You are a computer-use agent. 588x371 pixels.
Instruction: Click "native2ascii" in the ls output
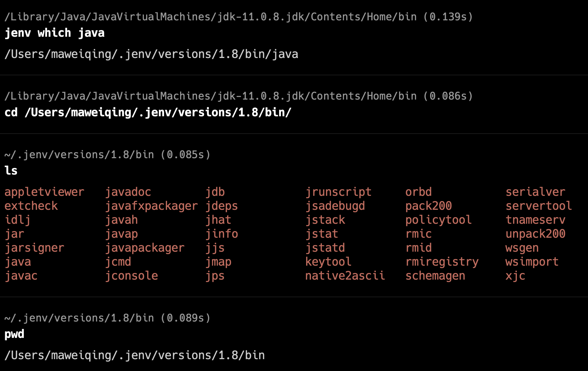click(x=345, y=276)
